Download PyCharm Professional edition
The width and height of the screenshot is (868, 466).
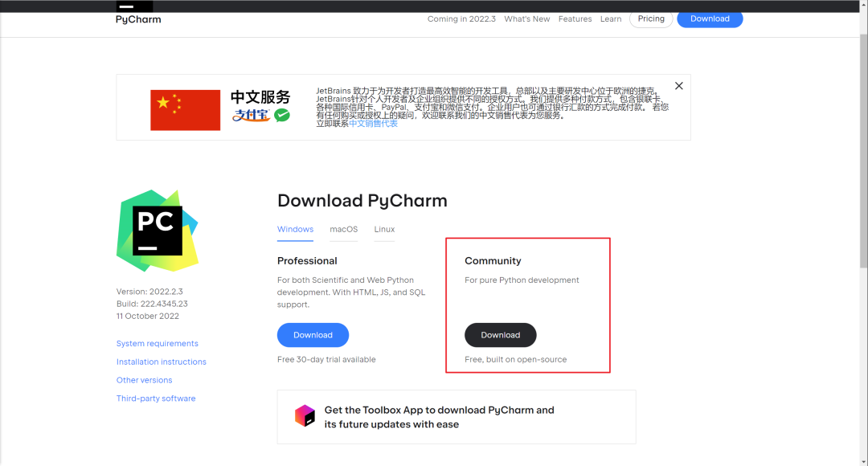tap(313, 335)
